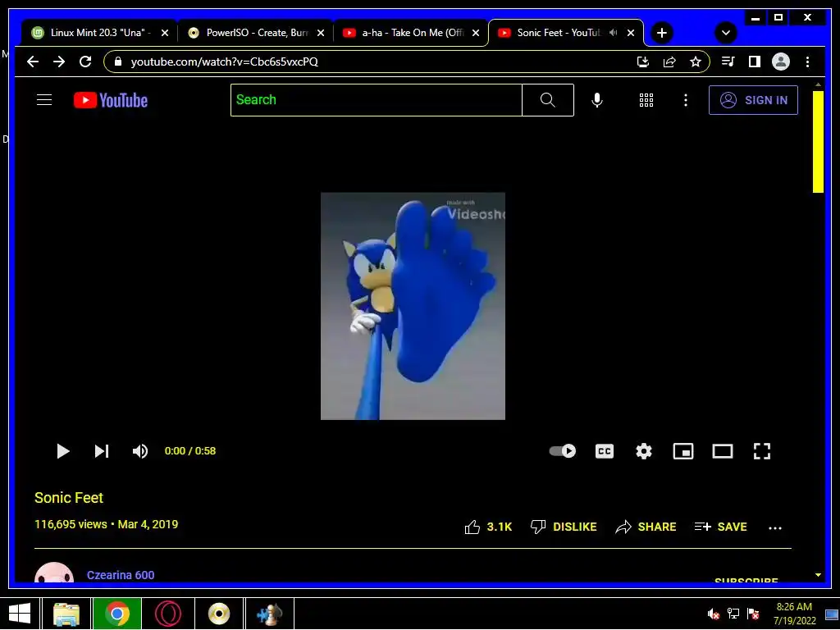This screenshot has height=630, width=840.
Task: Click the DISLIKE button
Action: (563, 527)
